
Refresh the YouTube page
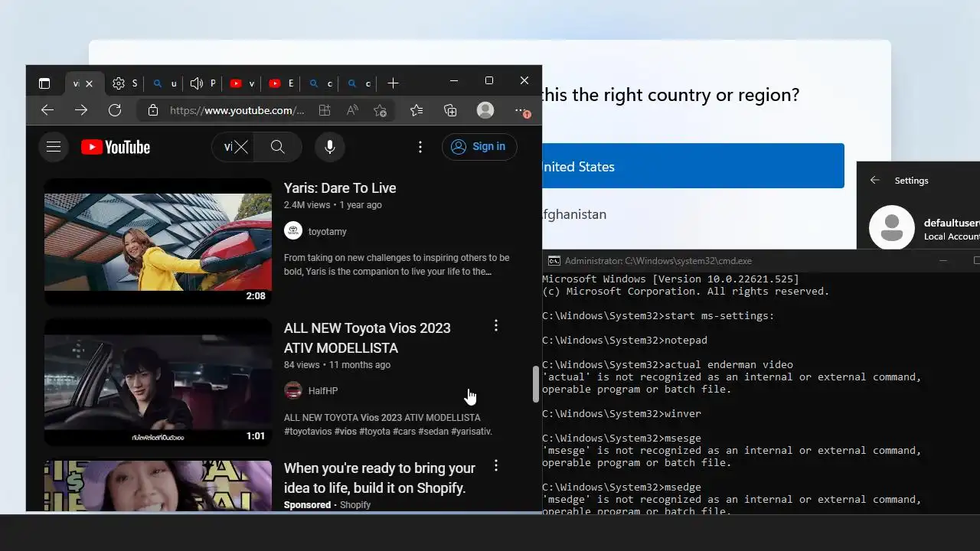click(115, 110)
